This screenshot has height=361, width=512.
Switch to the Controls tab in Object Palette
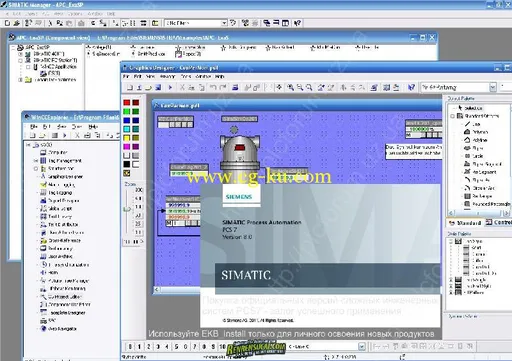pyautogui.click(x=498, y=222)
